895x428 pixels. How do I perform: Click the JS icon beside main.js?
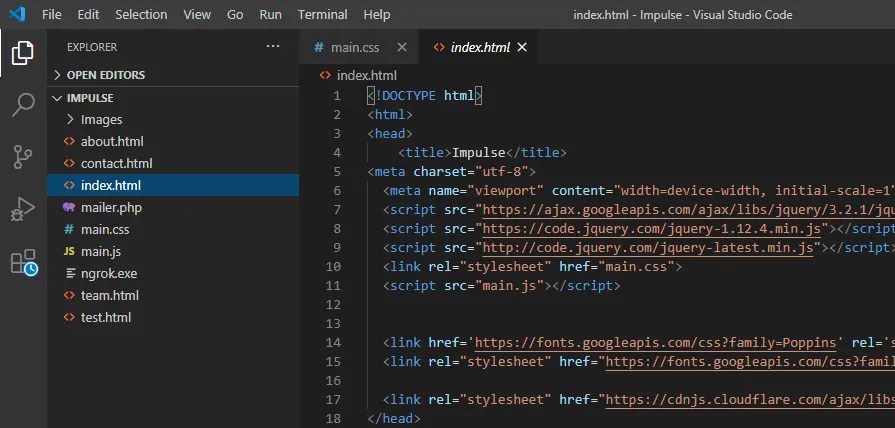click(69, 252)
